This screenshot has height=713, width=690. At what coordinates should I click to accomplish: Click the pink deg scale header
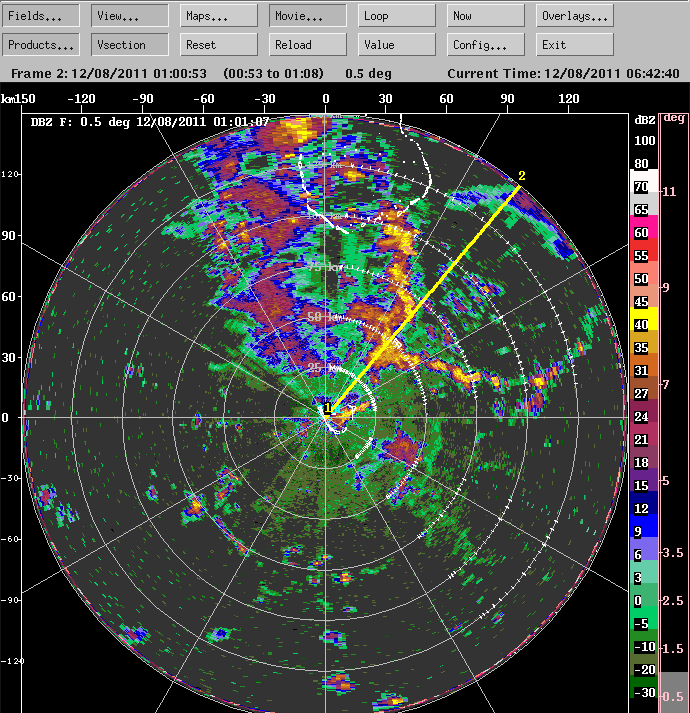[x=674, y=118]
